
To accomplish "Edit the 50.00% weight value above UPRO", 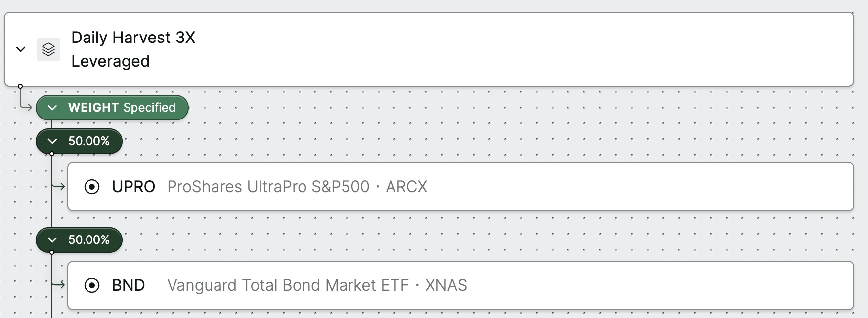I will pyautogui.click(x=89, y=141).
